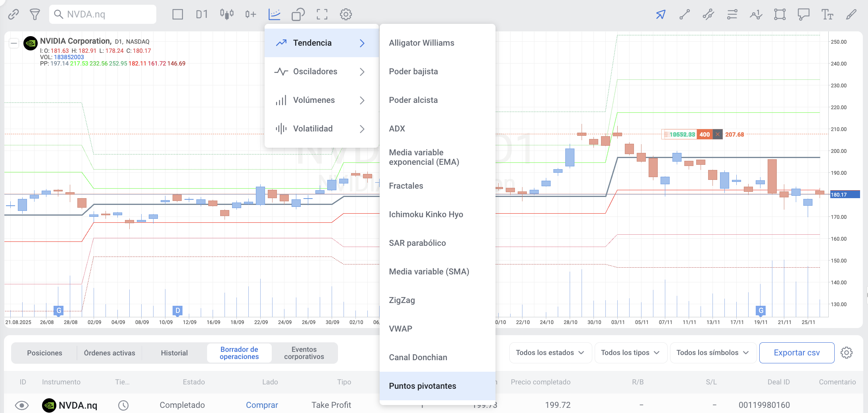Viewport: 868px width, 413px height.
Task: Click the G marker near 28/08
Action: [x=59, y=311]
